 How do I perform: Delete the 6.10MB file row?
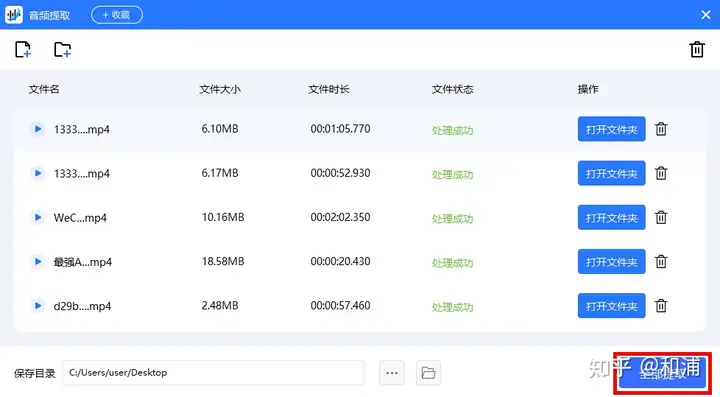coord(661,129)
